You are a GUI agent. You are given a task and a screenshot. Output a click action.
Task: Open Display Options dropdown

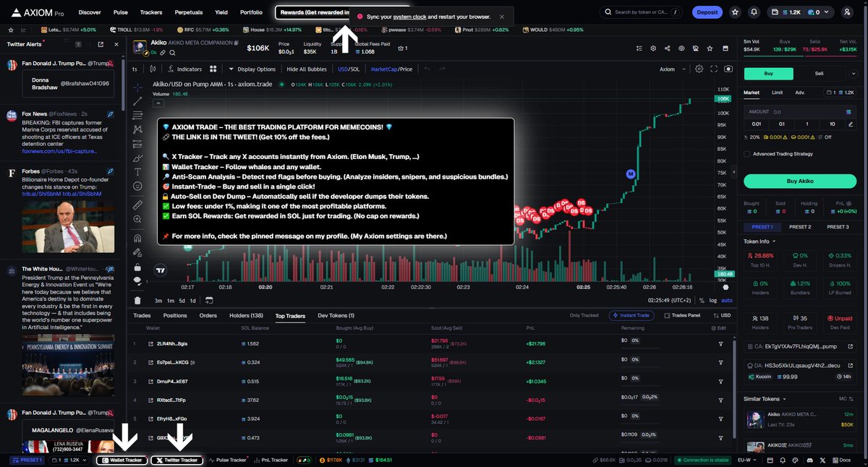pyautogui.click(x=252, y=69)
